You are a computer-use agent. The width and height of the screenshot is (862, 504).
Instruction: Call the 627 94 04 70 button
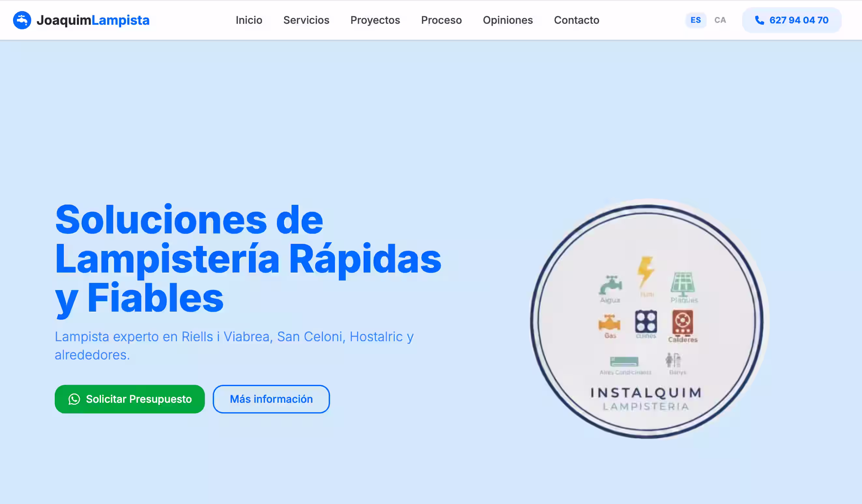[792, 20]
